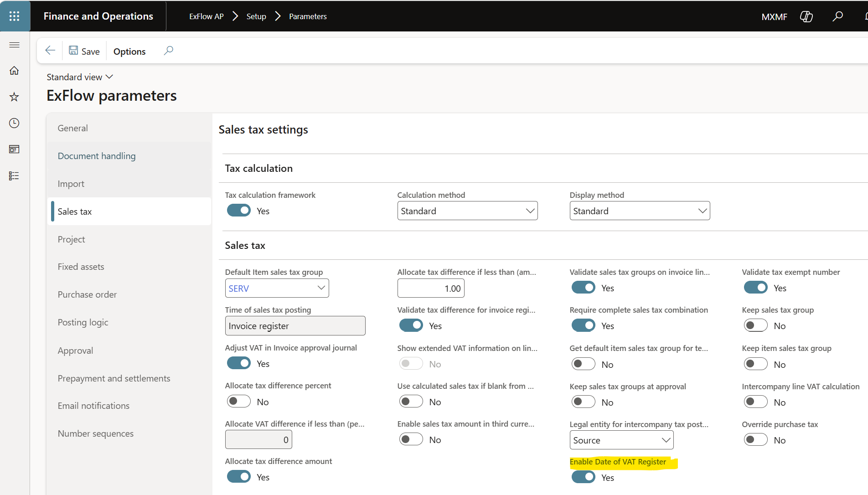
Task: Toggle Validate tax exempt number switch
Action: [756, 288]
